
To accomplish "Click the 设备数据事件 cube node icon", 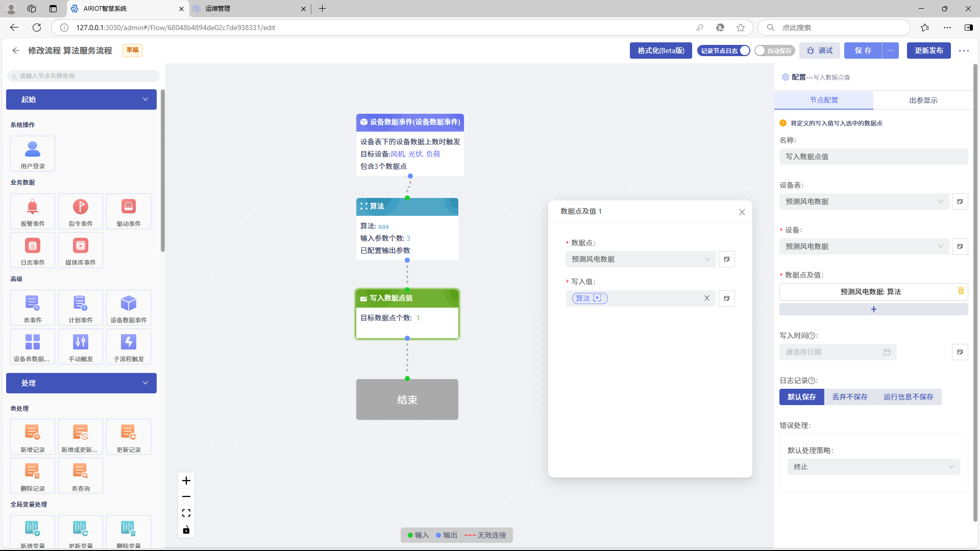I will click(x=129, y=304).
